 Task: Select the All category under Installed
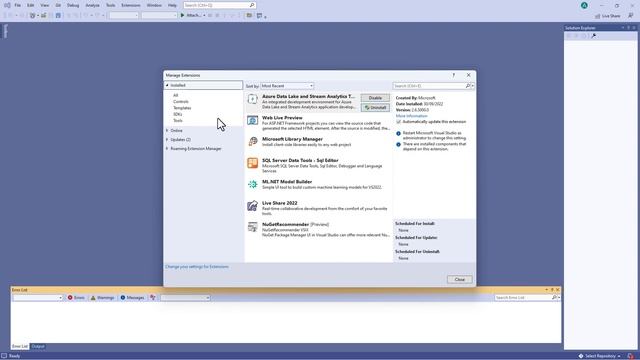[x=176, y=95]
